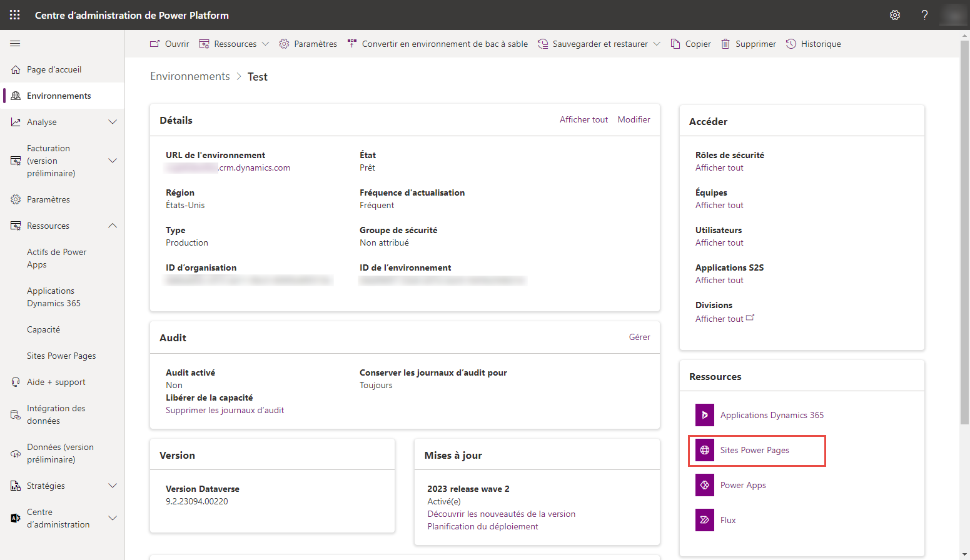
Task: Click Paramètres in the top toolbar
Action: tap(308, 44)
